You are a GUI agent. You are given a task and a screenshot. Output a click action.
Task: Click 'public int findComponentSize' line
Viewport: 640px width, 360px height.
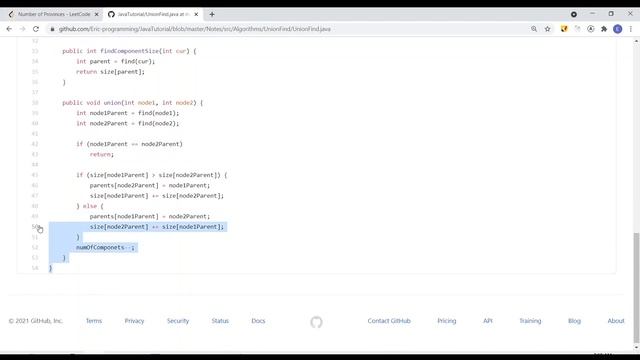click(129, 51)
